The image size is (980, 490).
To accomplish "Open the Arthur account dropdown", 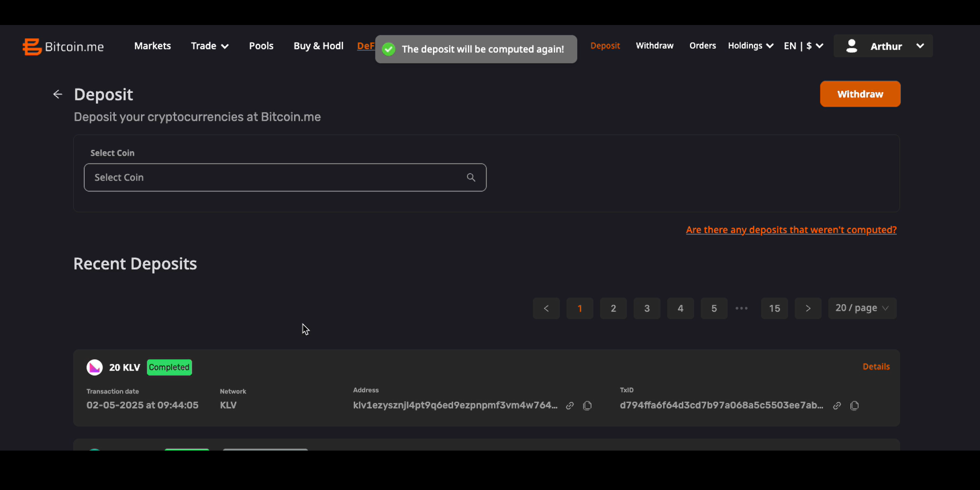I will 883,46.
